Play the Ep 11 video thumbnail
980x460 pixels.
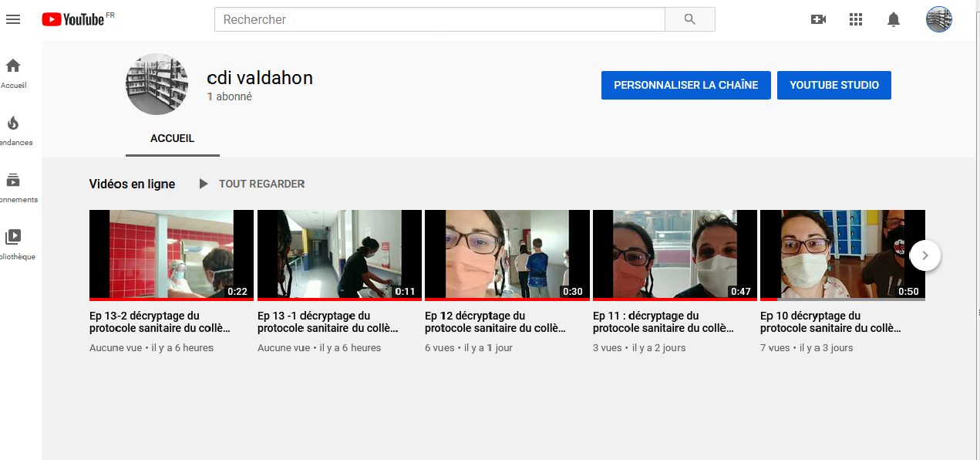click(675, 255)
